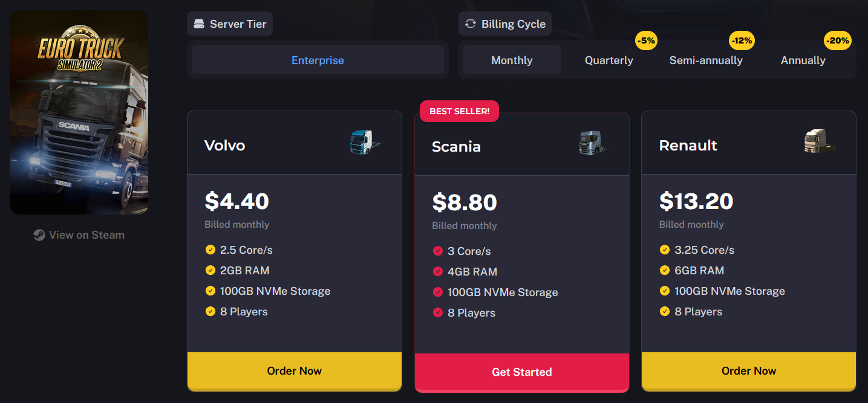Screen dimensions: 868x403
Task: Click Get Started on the Scania plan
Action: pos(522,372)
